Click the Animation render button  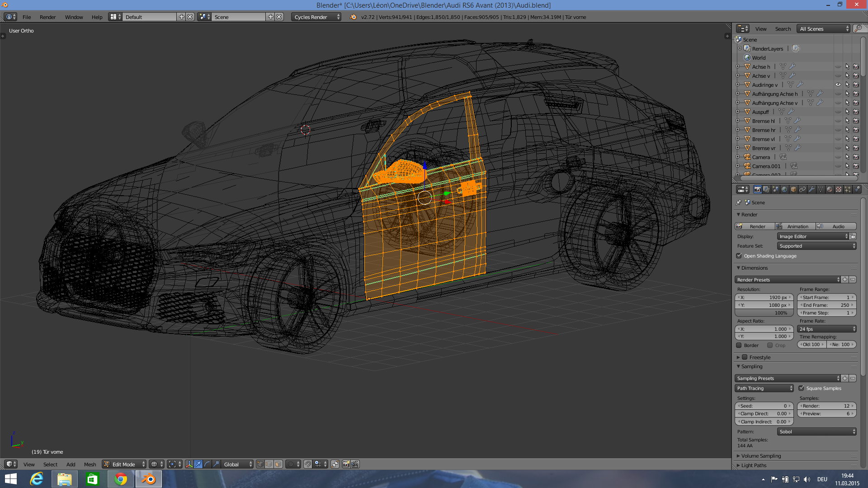795,226
